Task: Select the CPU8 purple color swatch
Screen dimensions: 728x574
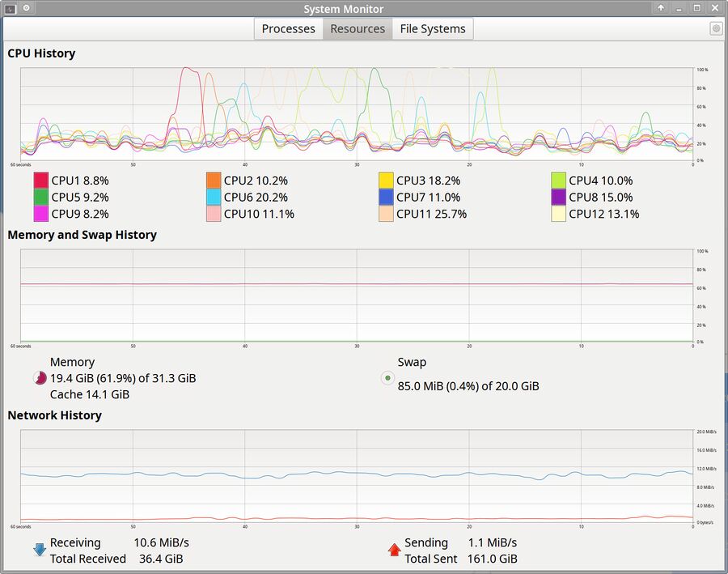Action: (x=559, y=197)
